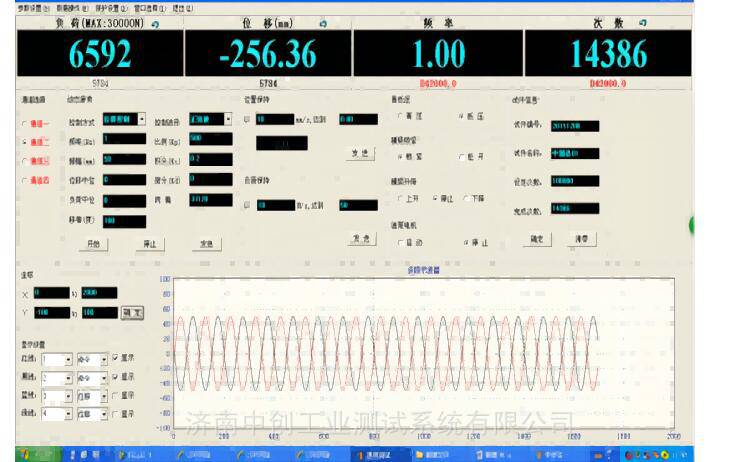The image size is (752, 462).
Task: Expand the black line signal type dropdown
Action: point(104,379)
